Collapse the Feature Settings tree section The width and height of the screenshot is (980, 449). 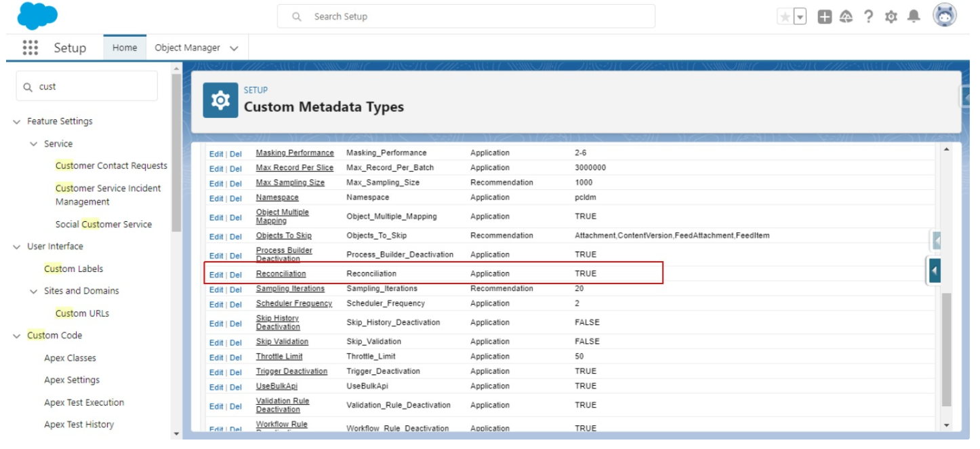pyautogui.click(x=17, y=122)
